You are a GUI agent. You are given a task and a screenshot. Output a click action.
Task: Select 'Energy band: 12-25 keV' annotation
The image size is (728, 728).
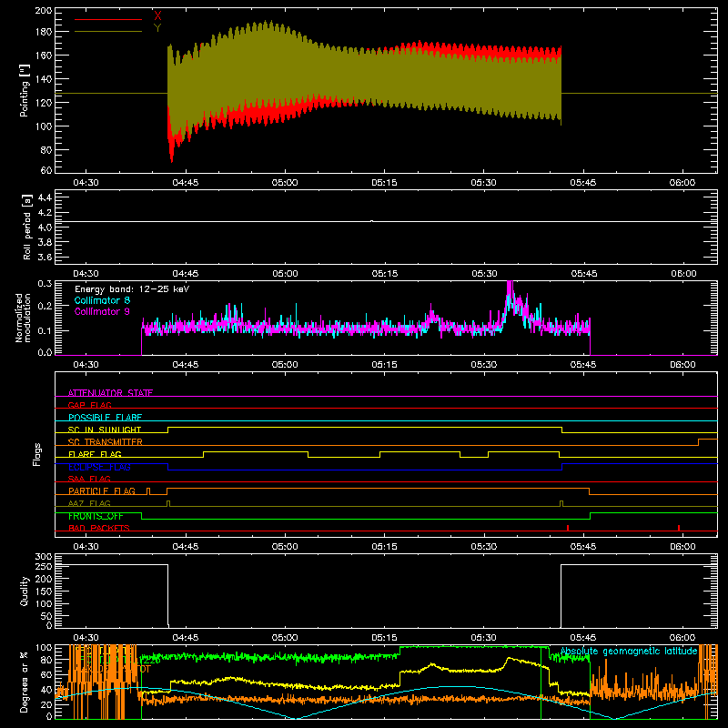click(132, 289)
